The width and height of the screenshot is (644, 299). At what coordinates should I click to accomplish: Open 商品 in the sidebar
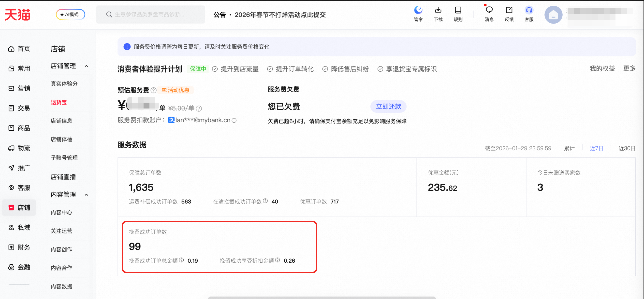(19, 128)
